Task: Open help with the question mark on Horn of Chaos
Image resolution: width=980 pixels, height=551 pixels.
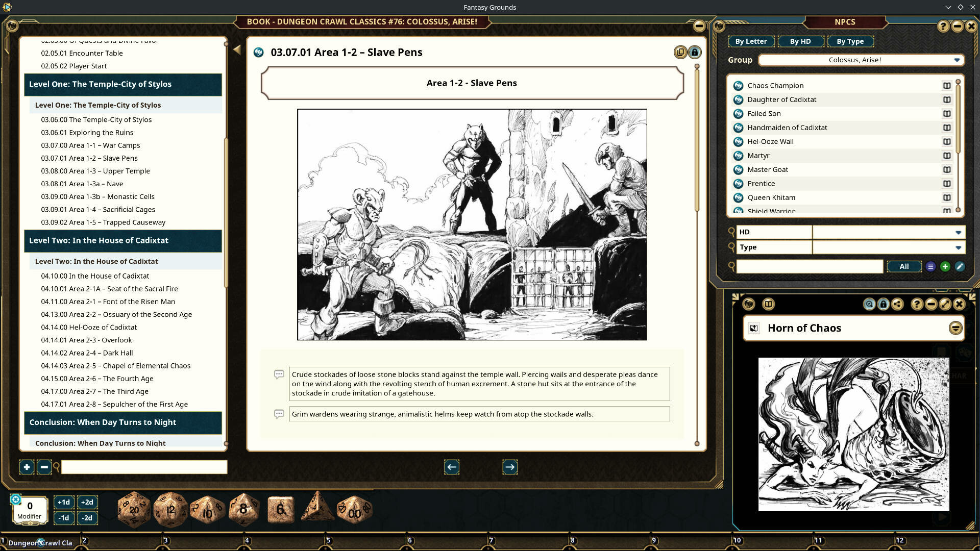Action: click(x=917, y=304)
